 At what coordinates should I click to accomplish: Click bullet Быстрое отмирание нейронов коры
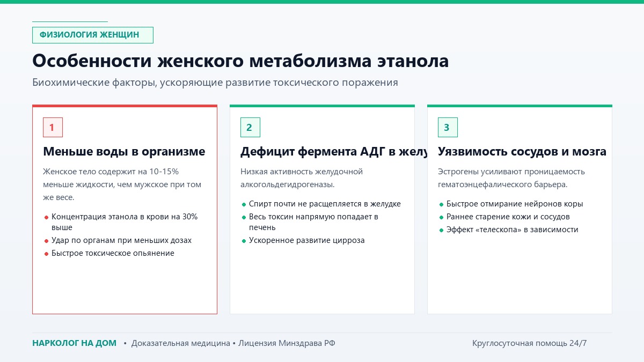[515, 204]
